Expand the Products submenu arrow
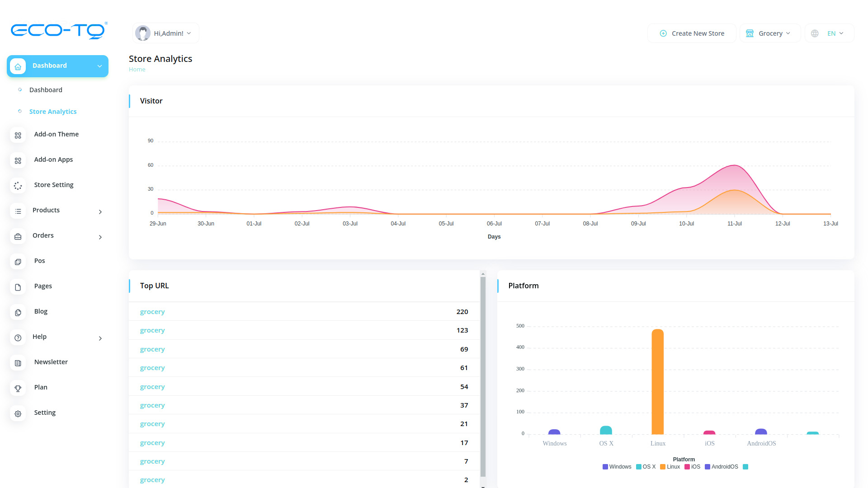The height and width of the screenshot is (488, 868). coord(100,211)
